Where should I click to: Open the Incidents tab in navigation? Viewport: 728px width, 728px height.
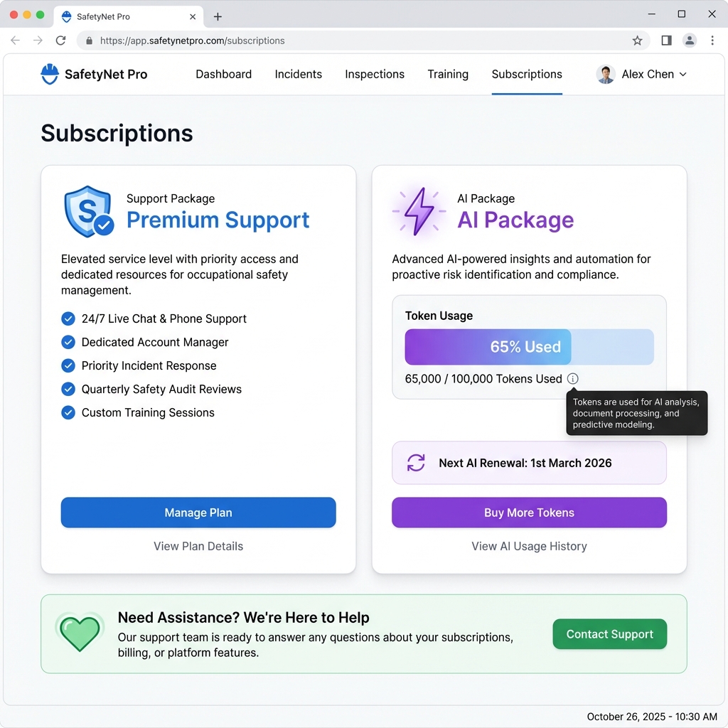pyautogui.click(x=299, y=74)
